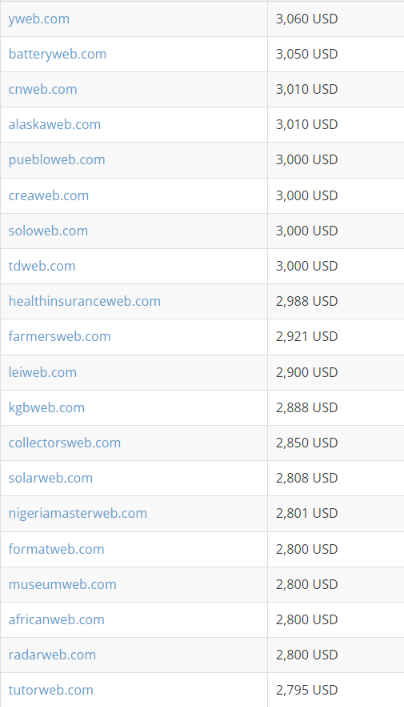Open the creaweb.com link
The height and width of the screenshot is (707, 404).
click(x=48, y=196)
